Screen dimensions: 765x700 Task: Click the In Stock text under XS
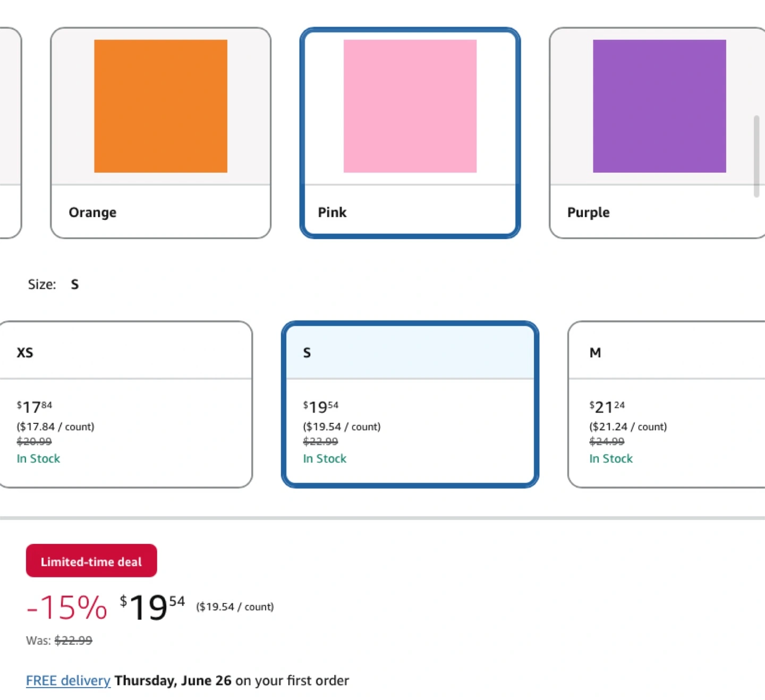(x=38, y=458)
